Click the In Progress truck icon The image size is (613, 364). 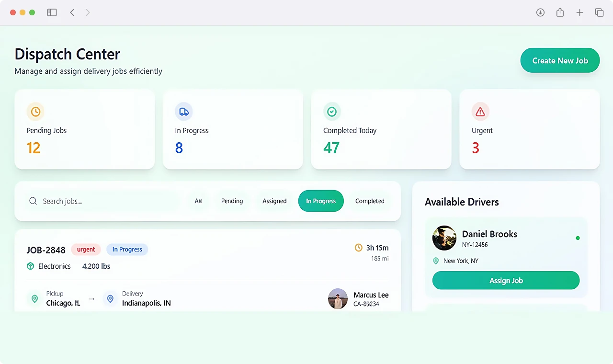click(x=184, y=112)
